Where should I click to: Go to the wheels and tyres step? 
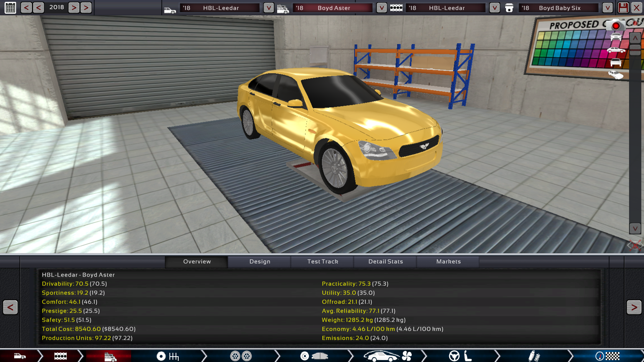tap(241, 356)
